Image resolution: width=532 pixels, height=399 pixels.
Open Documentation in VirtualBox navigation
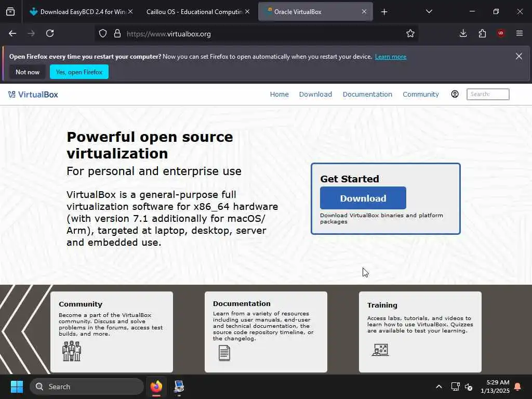(367, 95)
